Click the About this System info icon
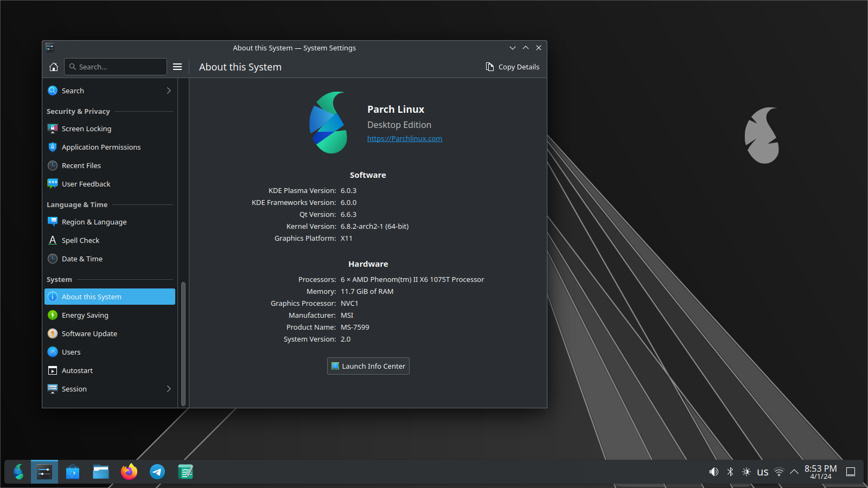The width and height of the screenshot is (868, 488). pyautogui.click(x=53, y=297)
